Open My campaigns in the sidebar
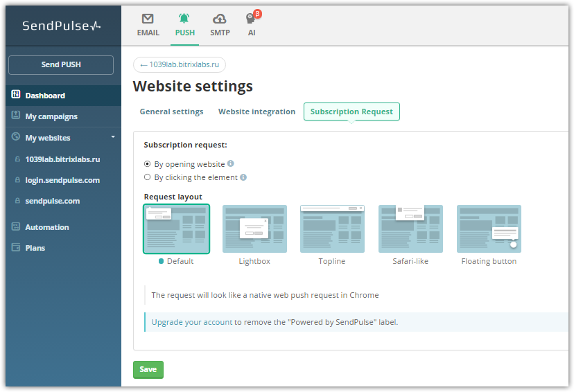This screenshot has width=574, height=392. [x=51, y=116]
